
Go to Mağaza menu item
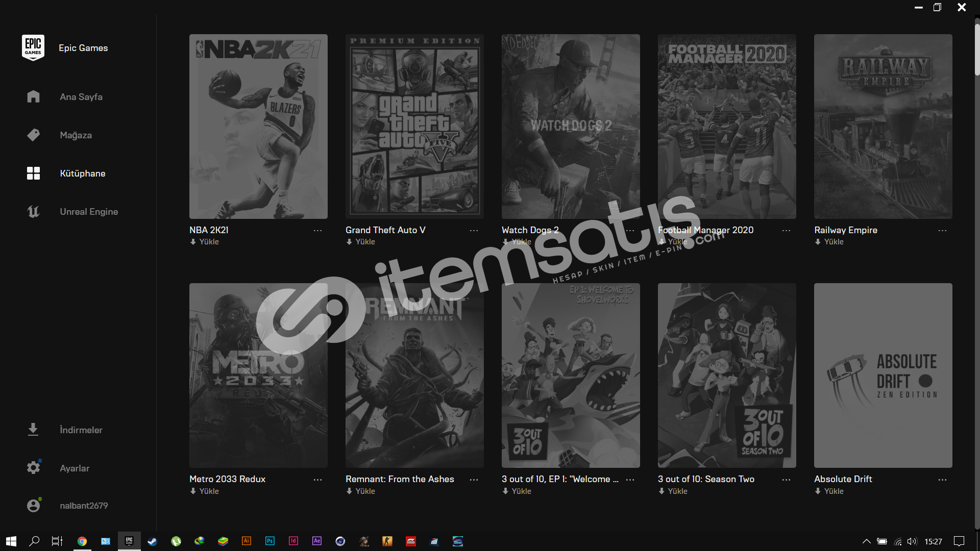[x=76, y=135]
